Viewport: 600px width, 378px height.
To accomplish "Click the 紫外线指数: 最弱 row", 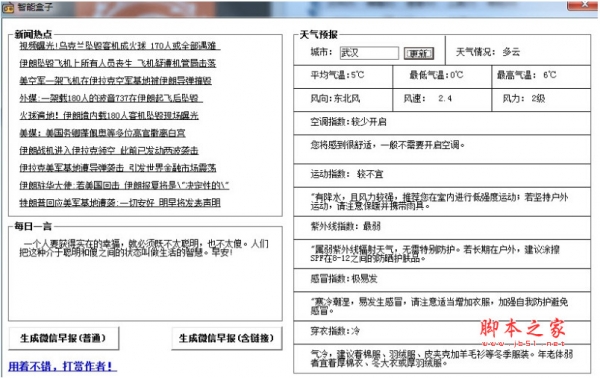I will (x=442, y=228).
